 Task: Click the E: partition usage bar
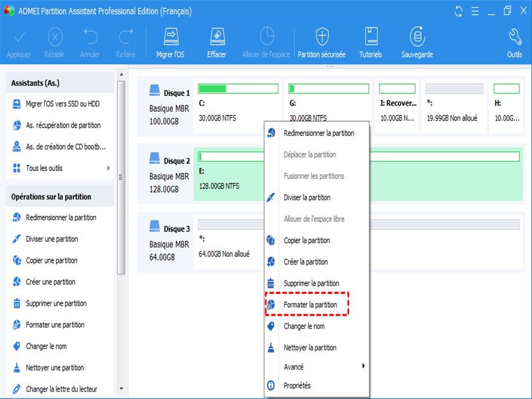point(358,157)
